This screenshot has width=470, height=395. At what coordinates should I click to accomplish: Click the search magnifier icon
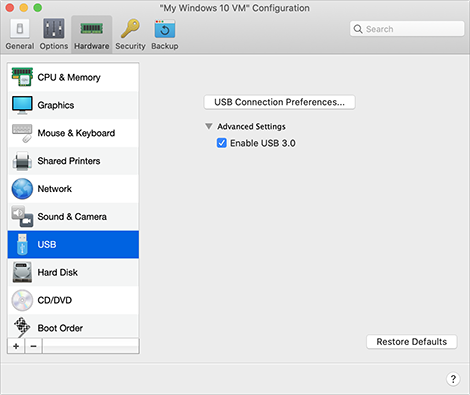point(358,29)
